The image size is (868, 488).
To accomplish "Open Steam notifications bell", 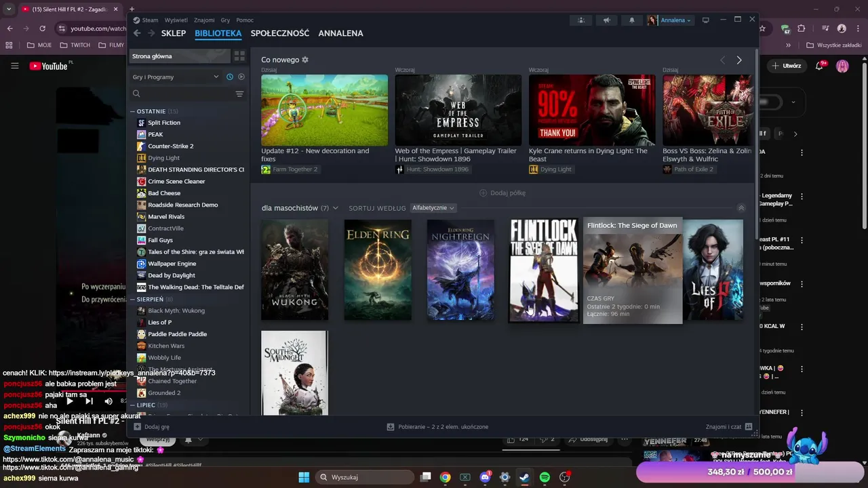I will pyautogui.click(x=632, y=20).
